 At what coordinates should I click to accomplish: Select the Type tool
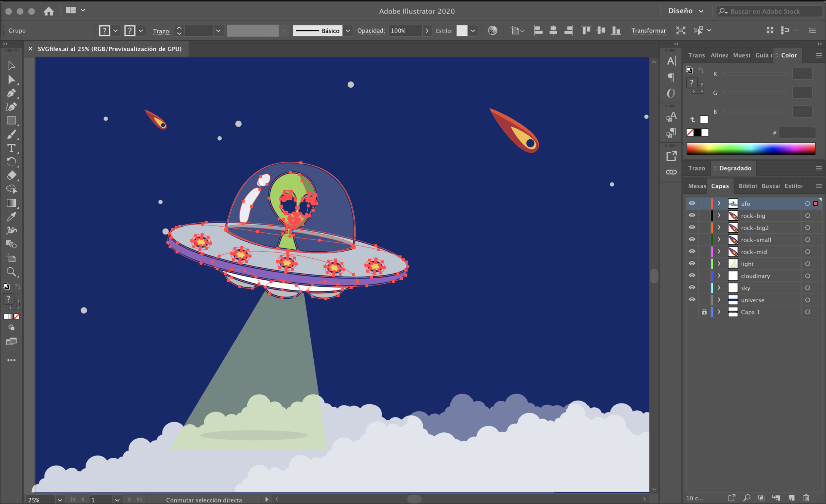11,148
